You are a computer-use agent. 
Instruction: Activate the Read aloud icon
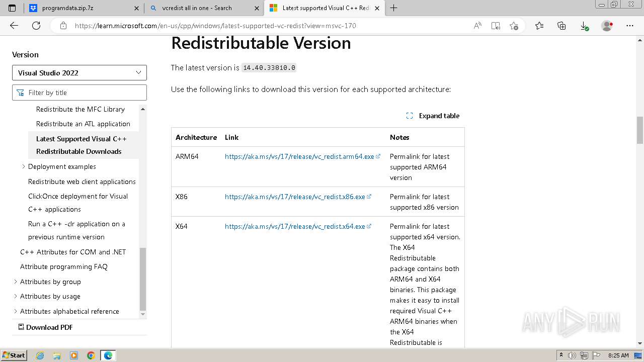tap(477, 26)
